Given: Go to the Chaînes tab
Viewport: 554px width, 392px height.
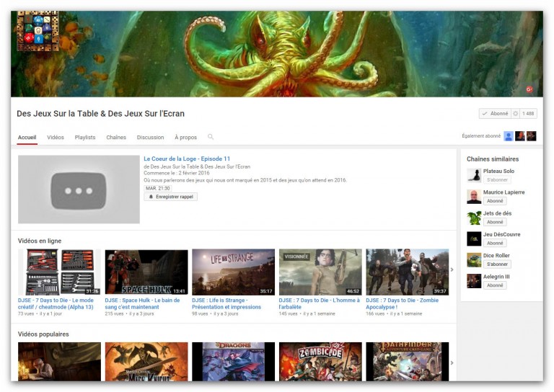Looking at the screenshot, I should [116, 137].
